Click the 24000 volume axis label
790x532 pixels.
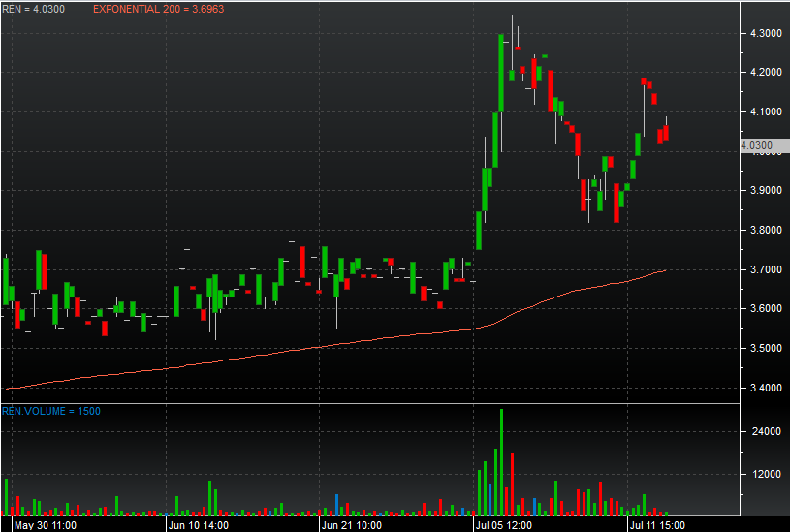[758, 431]
